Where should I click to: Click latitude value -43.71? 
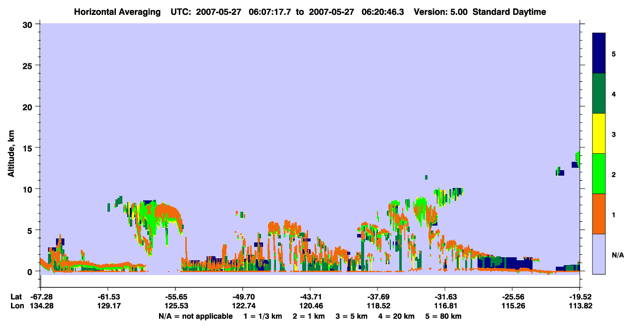310,297
